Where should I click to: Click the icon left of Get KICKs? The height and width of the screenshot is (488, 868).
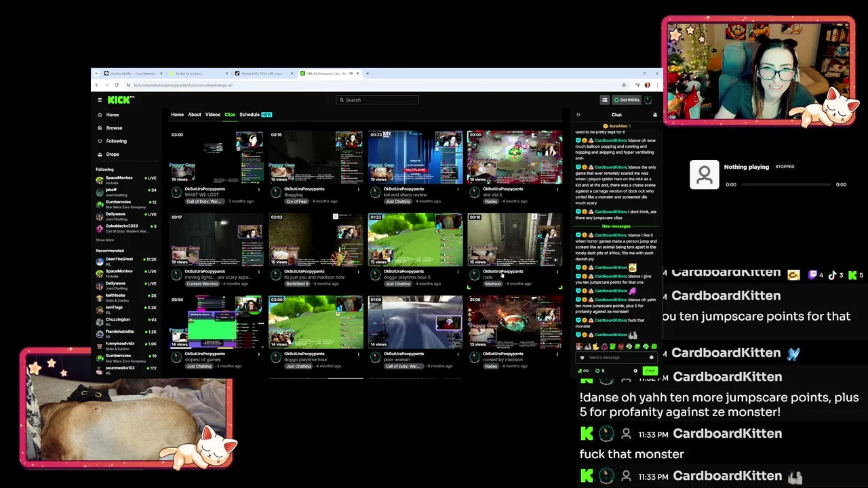[x=605, y=100]
